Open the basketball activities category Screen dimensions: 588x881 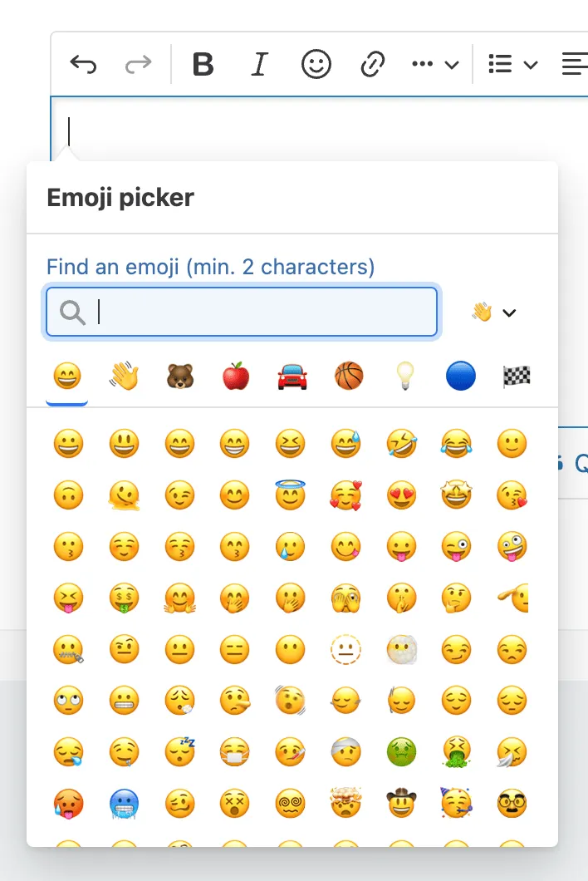click(349, 376)
